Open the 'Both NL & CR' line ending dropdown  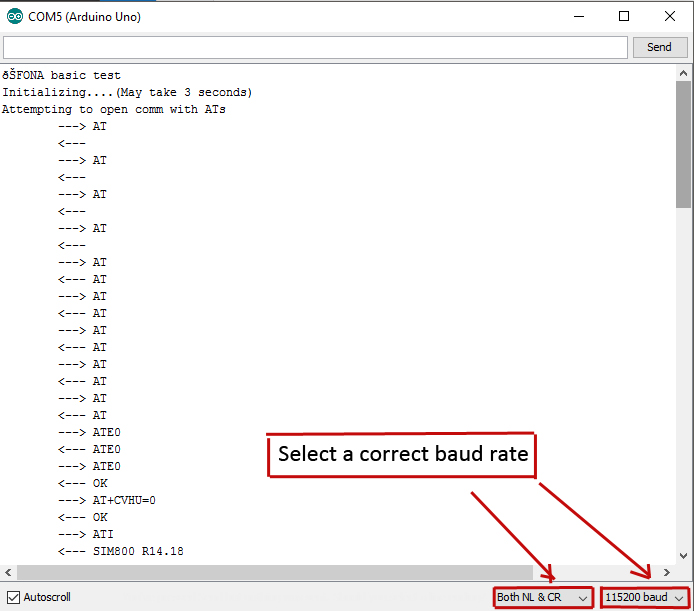(x=543, y=597)
